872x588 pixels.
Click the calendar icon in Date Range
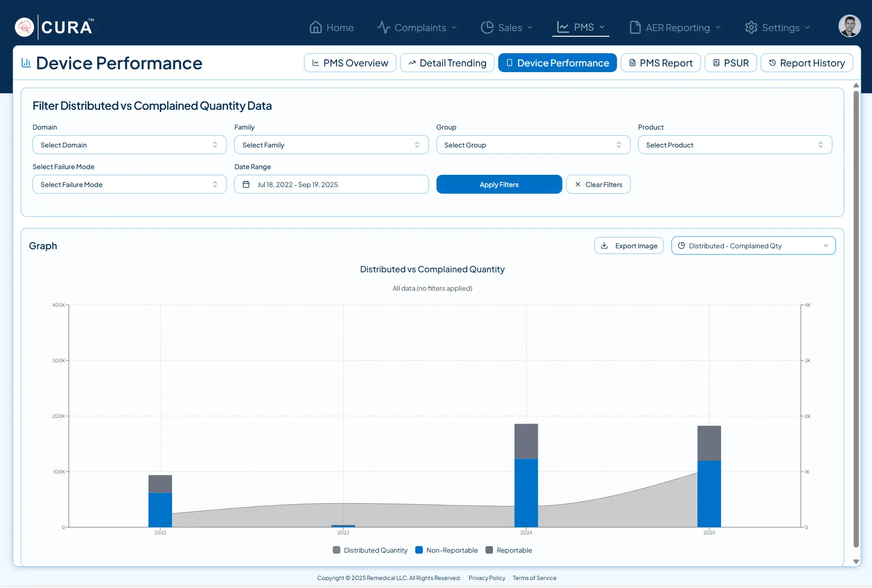[246, 185]
